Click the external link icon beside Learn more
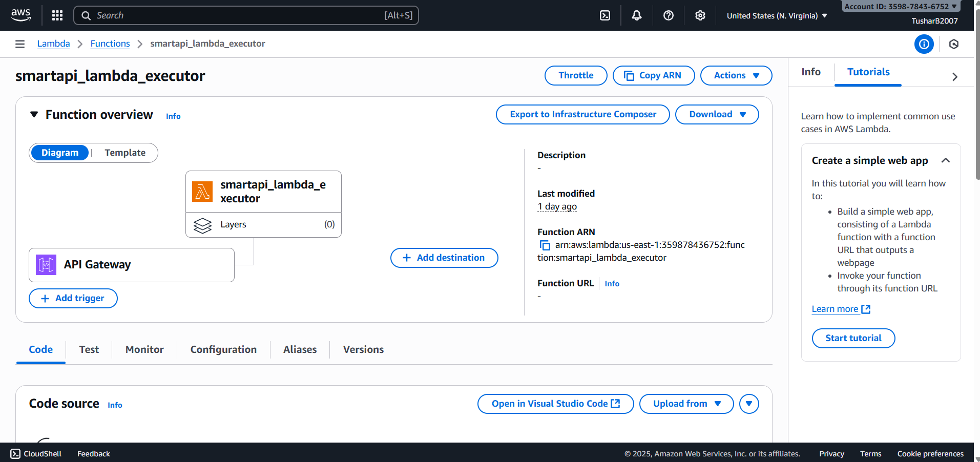The height and width of the screenshot is (462, 980). 866,309
